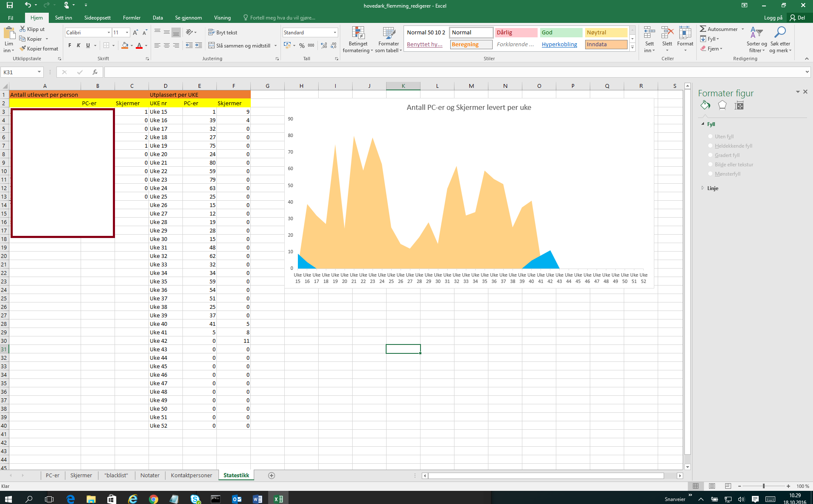Open Outlook from the taskbar

click(237, 499)
